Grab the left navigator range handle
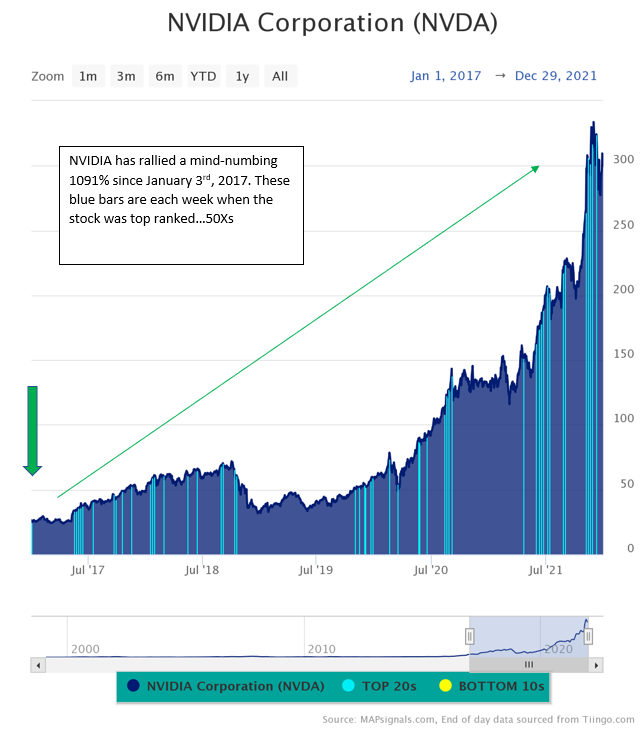 (469, 636)
